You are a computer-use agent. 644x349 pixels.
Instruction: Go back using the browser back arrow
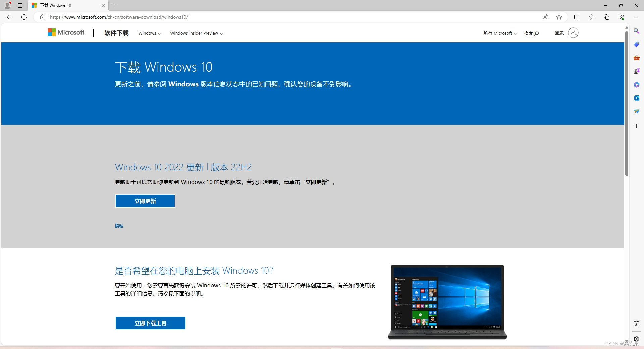(x=9, y=17)
